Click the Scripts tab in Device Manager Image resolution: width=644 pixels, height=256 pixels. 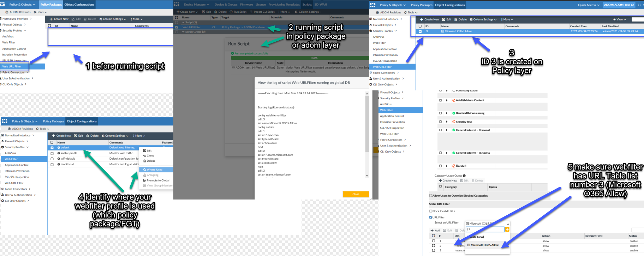(307, 5)
